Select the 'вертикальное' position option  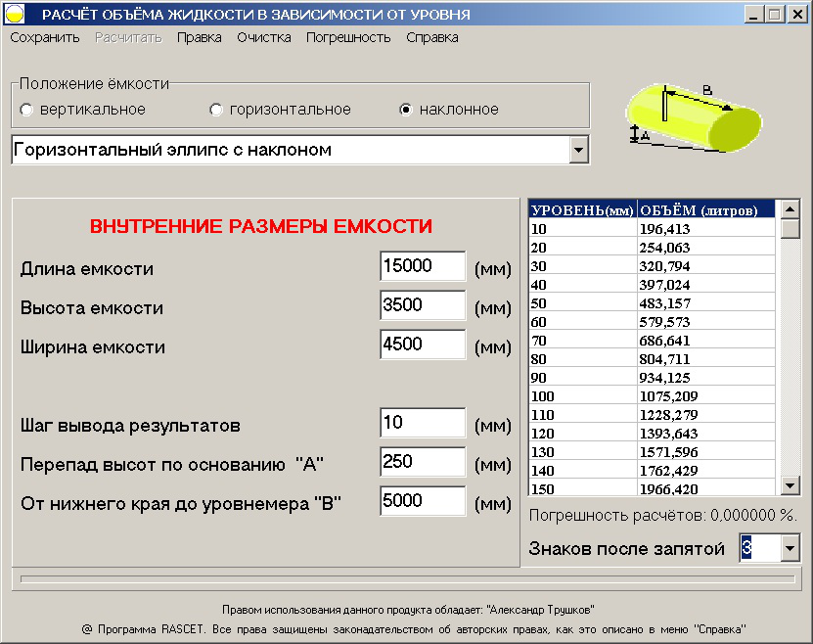[x=26, y=110]
